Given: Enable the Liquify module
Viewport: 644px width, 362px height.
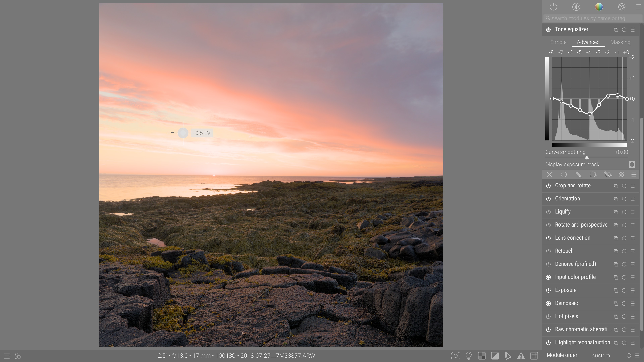Looking at the screenshot, I should pos(548,212).
